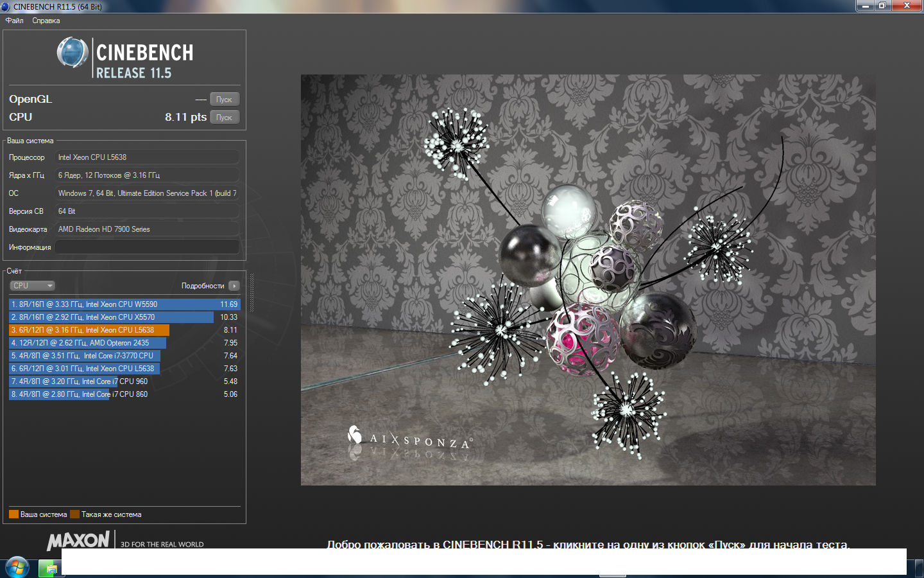Viewport: 924px width, 578px height.
Task: Click the brown Такая же система legend swatch
Action: [74, 514]
